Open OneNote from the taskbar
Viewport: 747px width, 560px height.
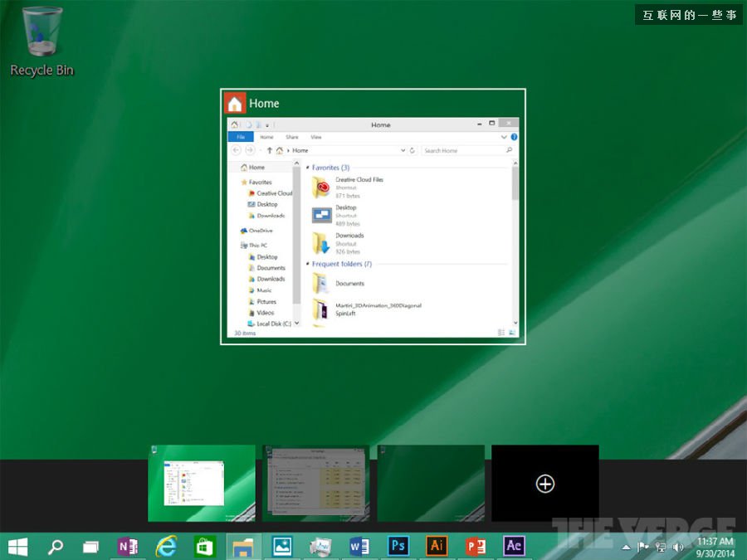(129, 546)
